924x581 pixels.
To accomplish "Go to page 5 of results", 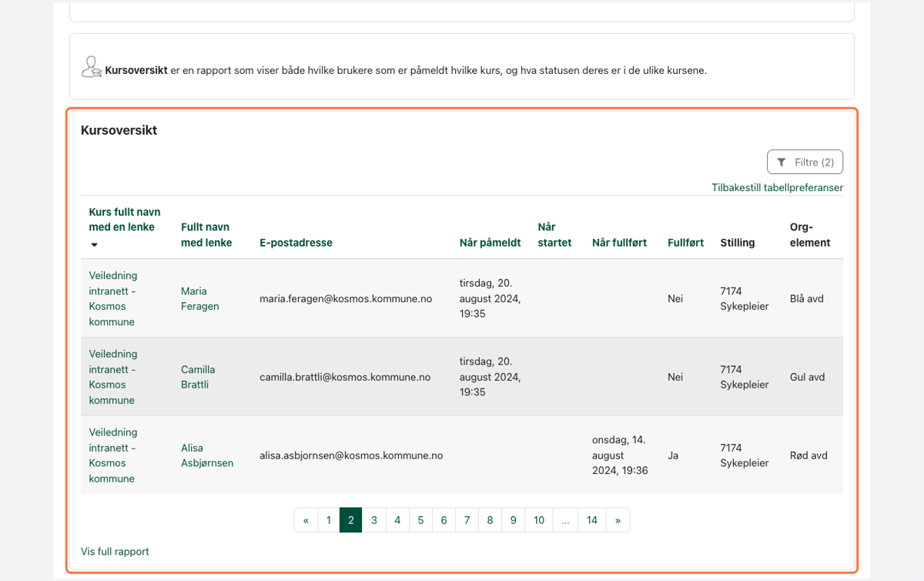I will [x=420, y=520].
